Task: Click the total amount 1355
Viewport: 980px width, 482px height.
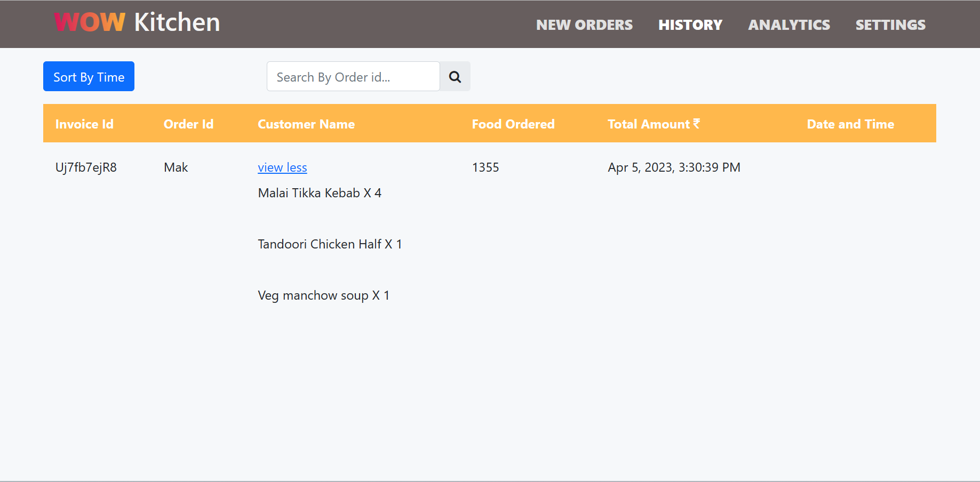Action: coord(485,167)
